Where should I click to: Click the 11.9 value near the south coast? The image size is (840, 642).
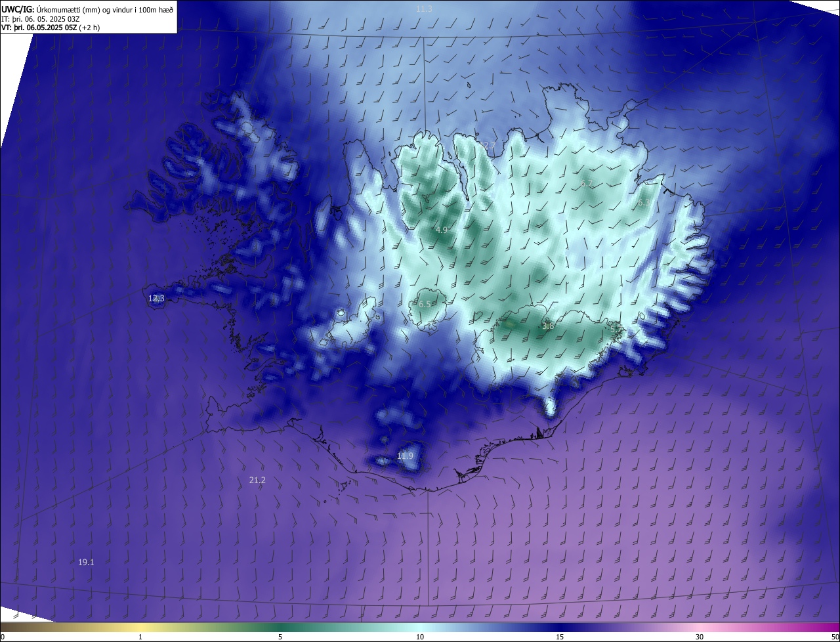click(x=405, y=456)
